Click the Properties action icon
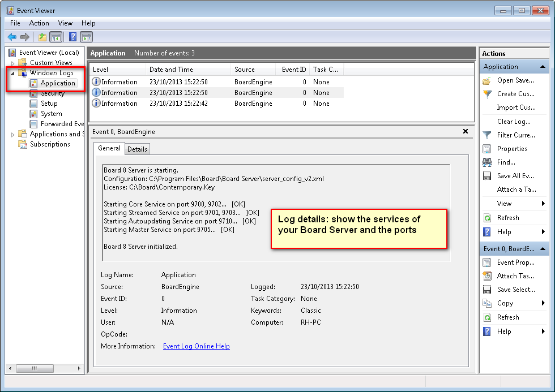Viewport: 555px width, 392px height. click(487, 149)
